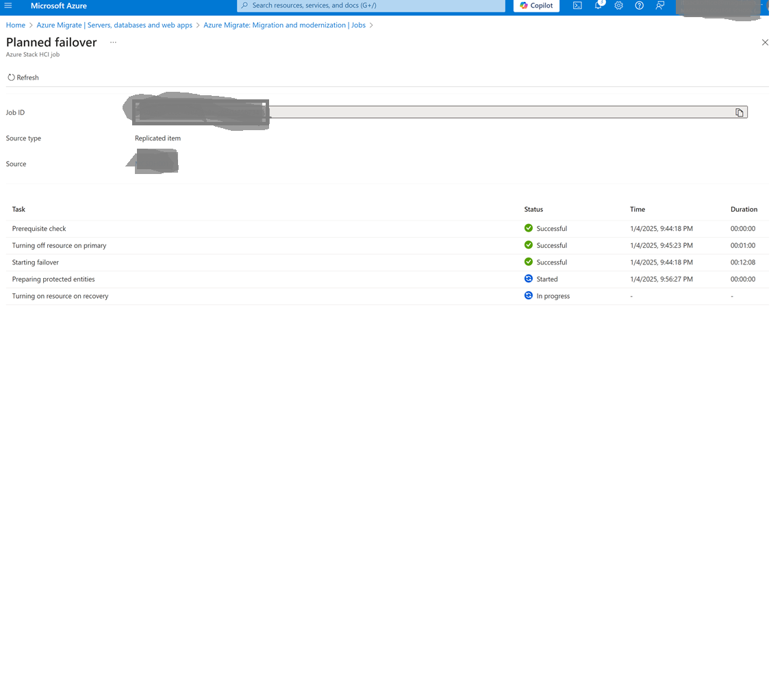Open the ellipsis menu next to Planned failover
Viewport: 784px width, 694px height.
click(113, 42)
